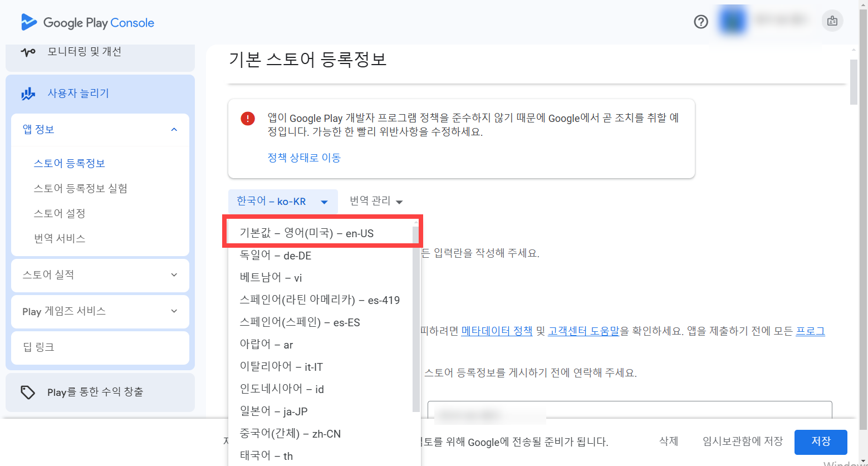Screen dimensions: 868x466
Task: Click the 삭제 delete button
Action: click(669, 442)
